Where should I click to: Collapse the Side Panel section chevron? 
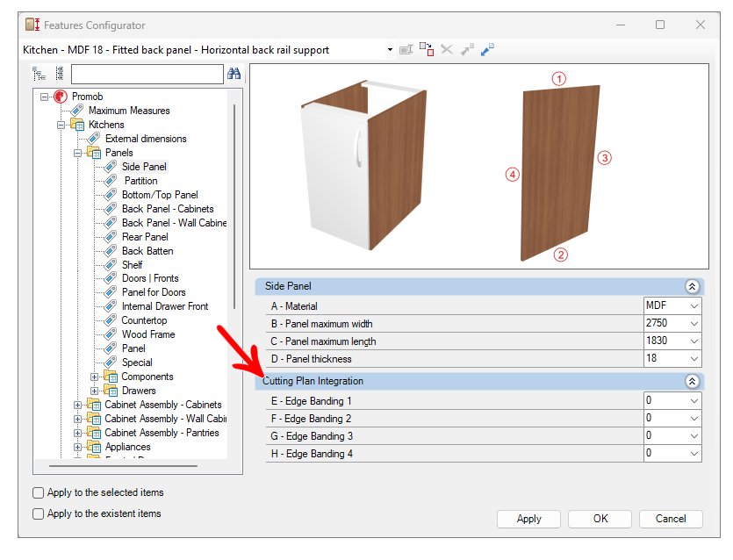693,286
